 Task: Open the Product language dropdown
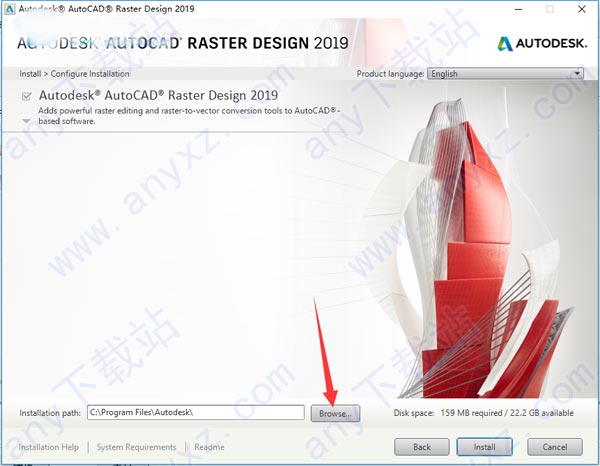click(x=505, y=73)
